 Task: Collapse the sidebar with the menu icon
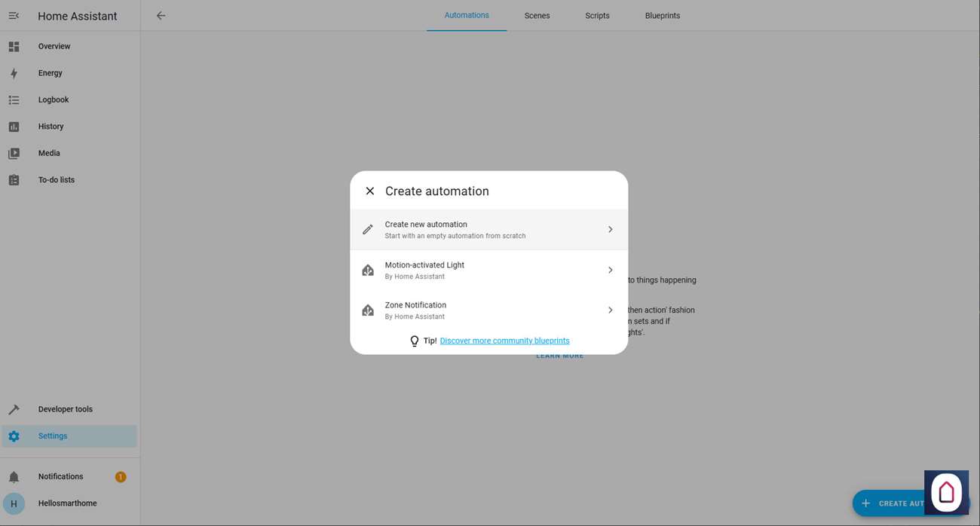click(14, 16)
